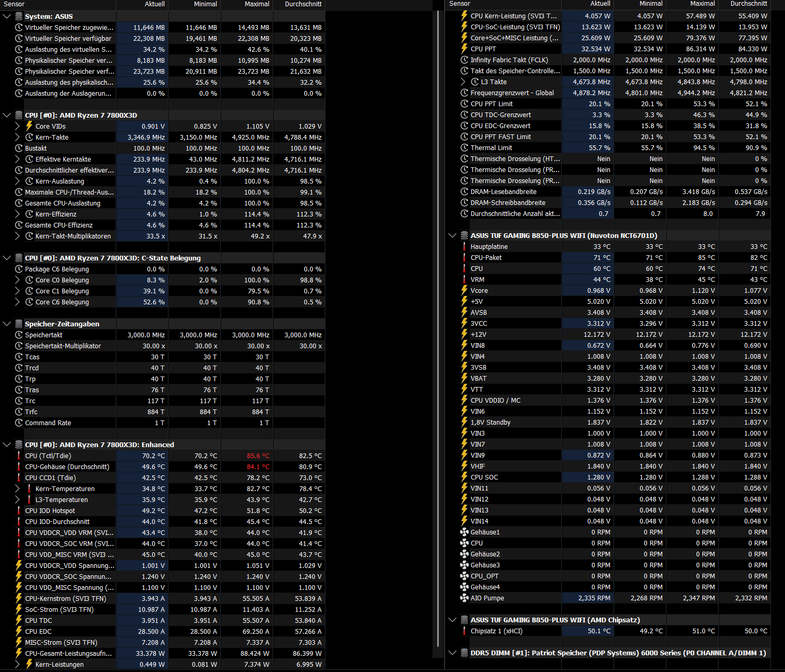The image size is (785, 672).
Task: Click the clock icon of Tcas
Action: [x=19, y=357]
